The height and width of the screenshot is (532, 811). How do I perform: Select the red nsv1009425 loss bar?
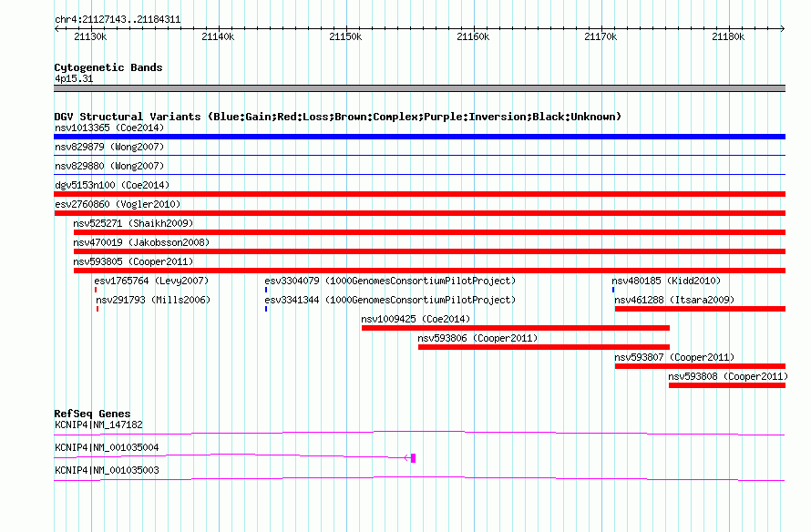tap(516, 328)
